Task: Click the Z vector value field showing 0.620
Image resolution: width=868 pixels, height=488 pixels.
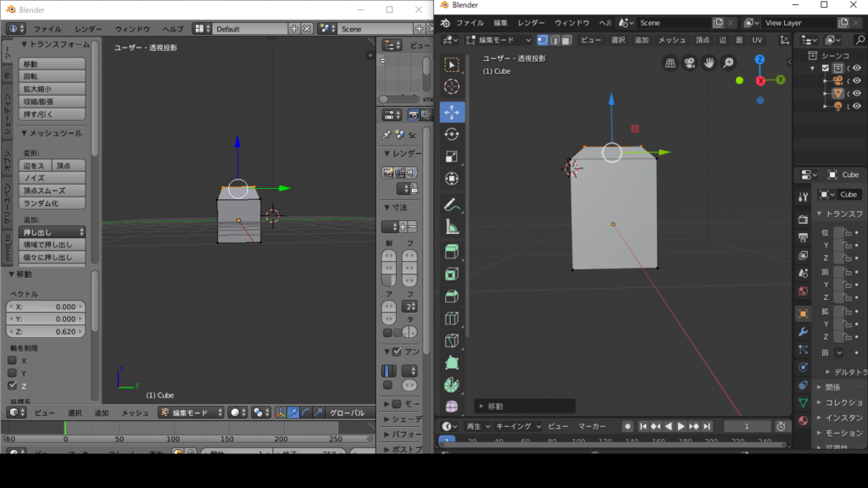Action: pos(47,331)
